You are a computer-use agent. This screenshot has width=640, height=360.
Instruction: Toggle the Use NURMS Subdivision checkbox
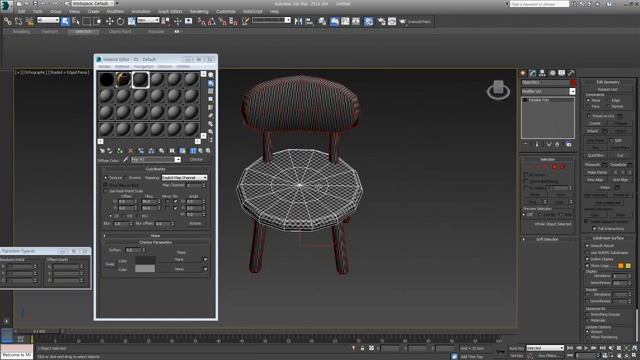587,253
